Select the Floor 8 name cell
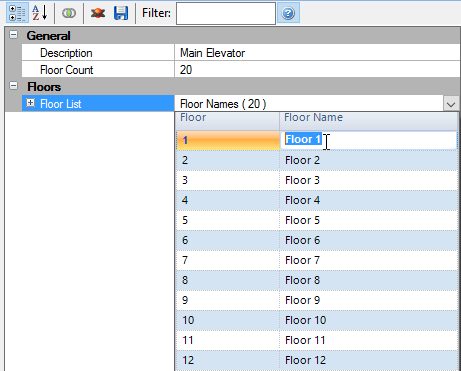The image size is (461, 371). click(x=368, y=280)
